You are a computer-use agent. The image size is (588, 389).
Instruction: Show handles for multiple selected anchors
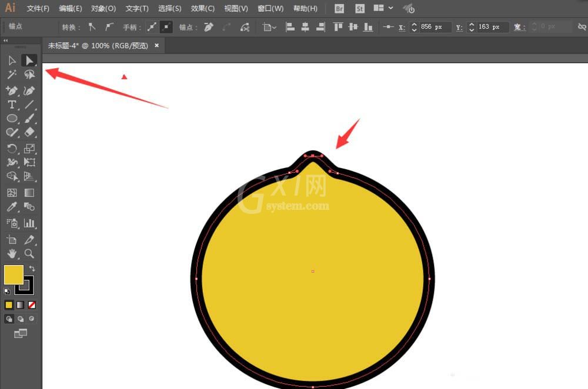tap(152, 26)
